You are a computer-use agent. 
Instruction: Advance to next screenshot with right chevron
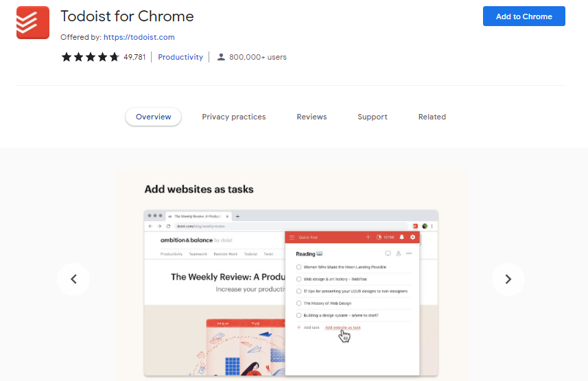(x=508, y=279)
